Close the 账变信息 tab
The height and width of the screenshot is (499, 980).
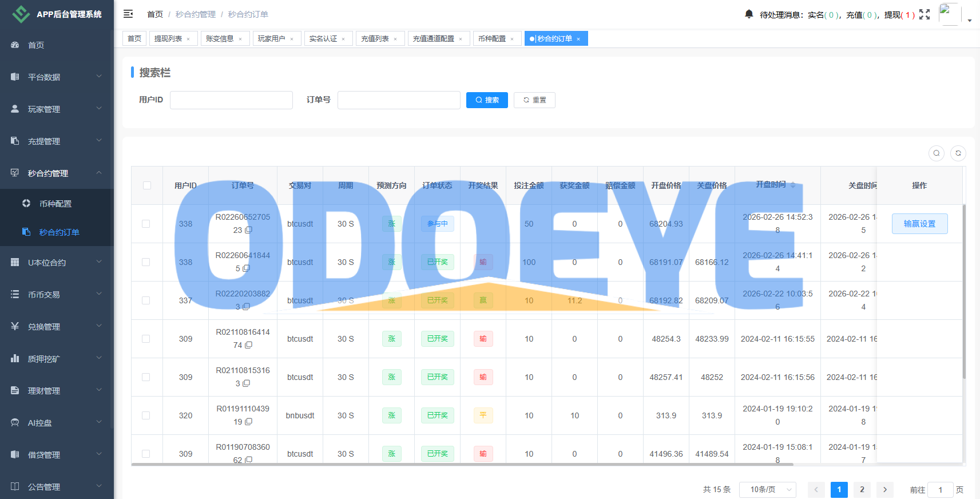click(240, 39)
